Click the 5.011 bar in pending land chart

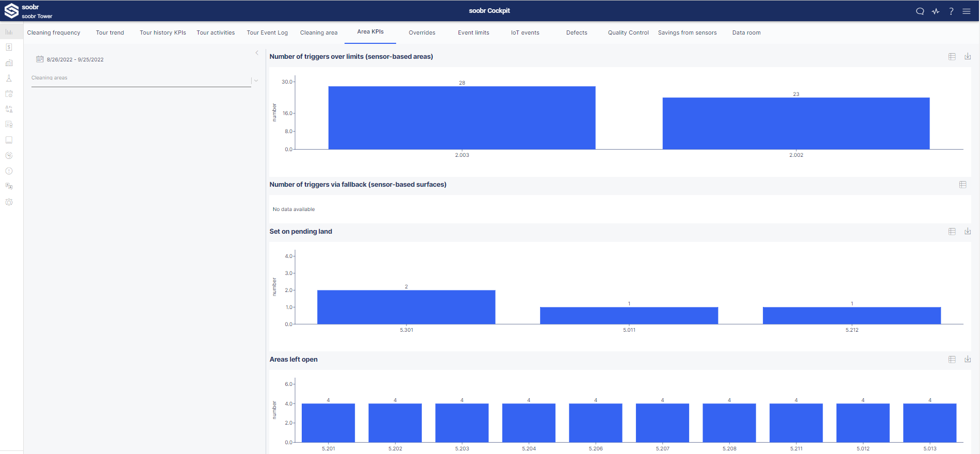(x=629, y=316)
